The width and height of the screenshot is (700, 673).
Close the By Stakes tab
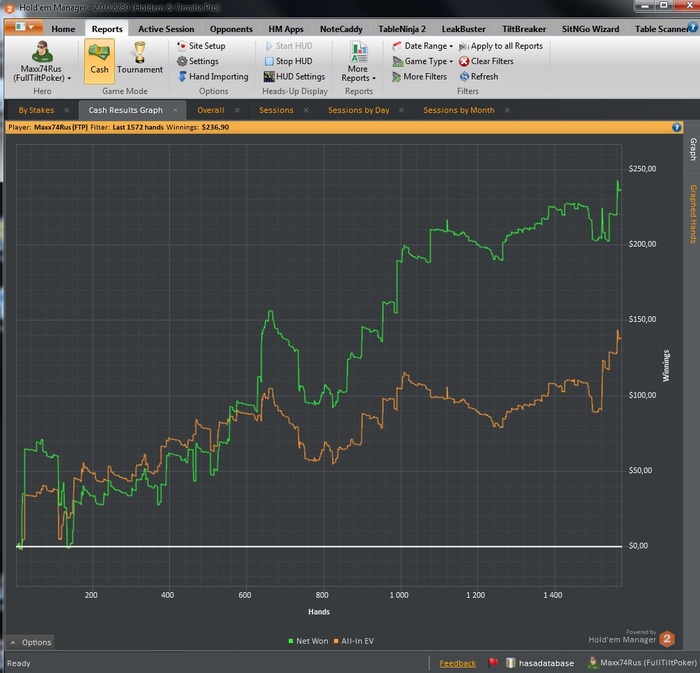67,110
